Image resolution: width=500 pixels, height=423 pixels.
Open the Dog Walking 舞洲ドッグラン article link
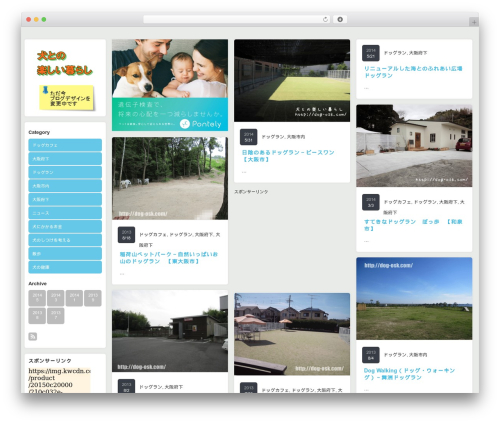(x=409, y=374)
